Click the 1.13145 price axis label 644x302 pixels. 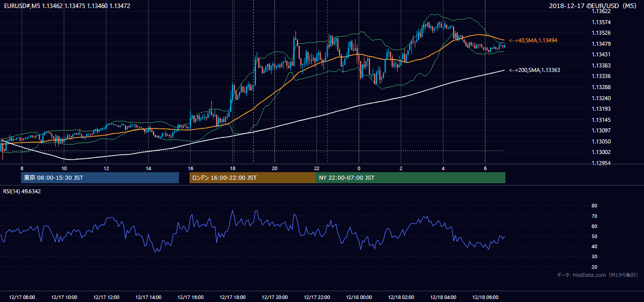(602, 120)
